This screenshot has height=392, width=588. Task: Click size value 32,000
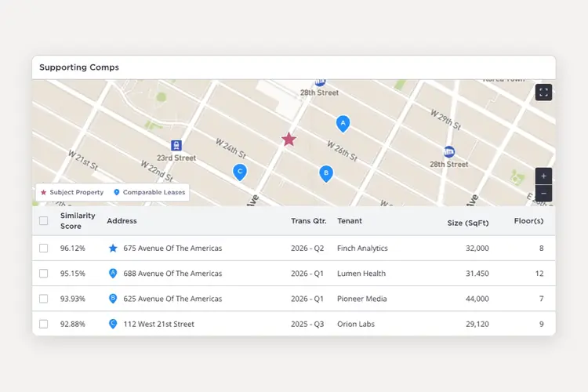(x=477, y=248)
